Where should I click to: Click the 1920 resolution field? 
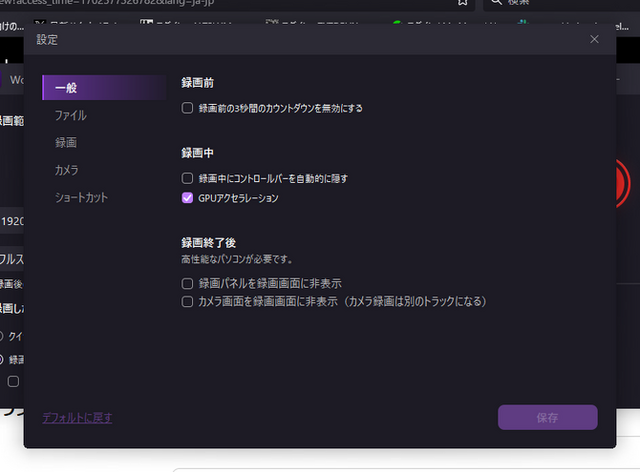(12, 221)
